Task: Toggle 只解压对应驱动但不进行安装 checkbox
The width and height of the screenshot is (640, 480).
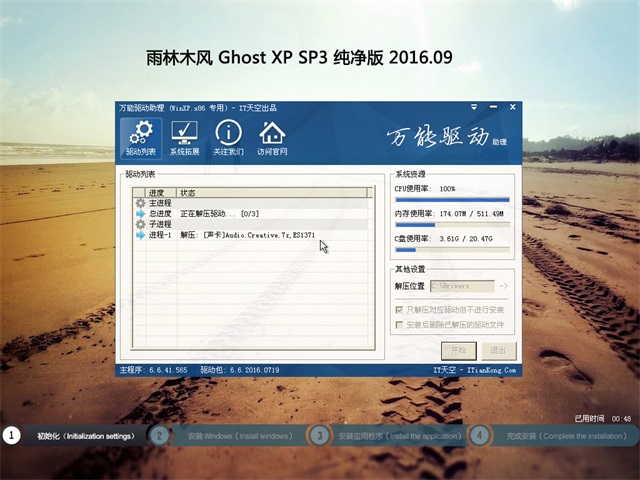Action: click(x=401, y=311)
